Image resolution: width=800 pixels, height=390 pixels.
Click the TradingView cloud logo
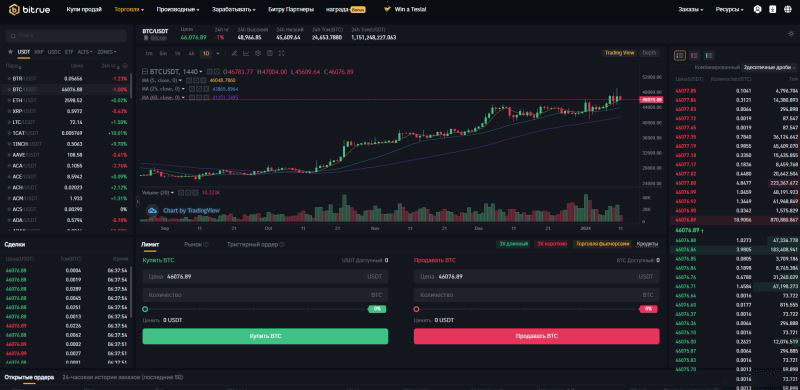pyautogui.click(x=153, y=210)
